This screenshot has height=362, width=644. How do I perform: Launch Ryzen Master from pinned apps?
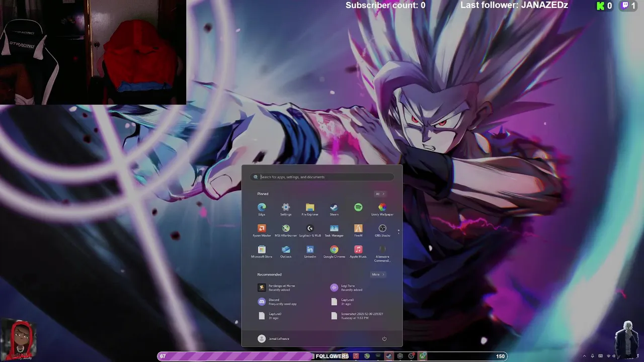(262, 230)
